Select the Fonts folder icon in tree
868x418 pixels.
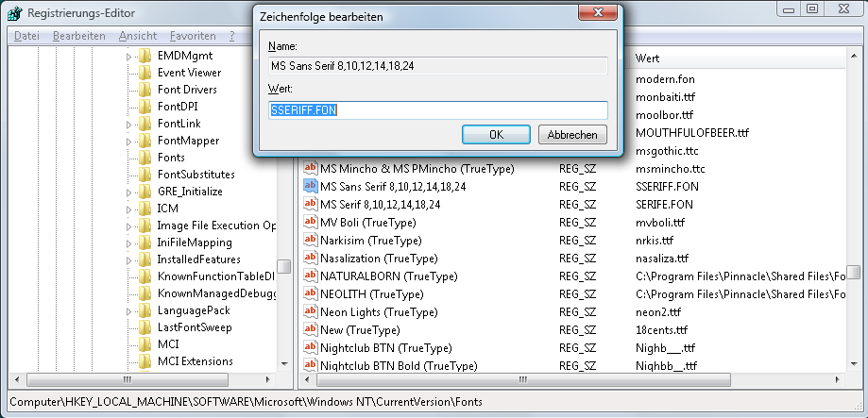click(x=145, y=158)
